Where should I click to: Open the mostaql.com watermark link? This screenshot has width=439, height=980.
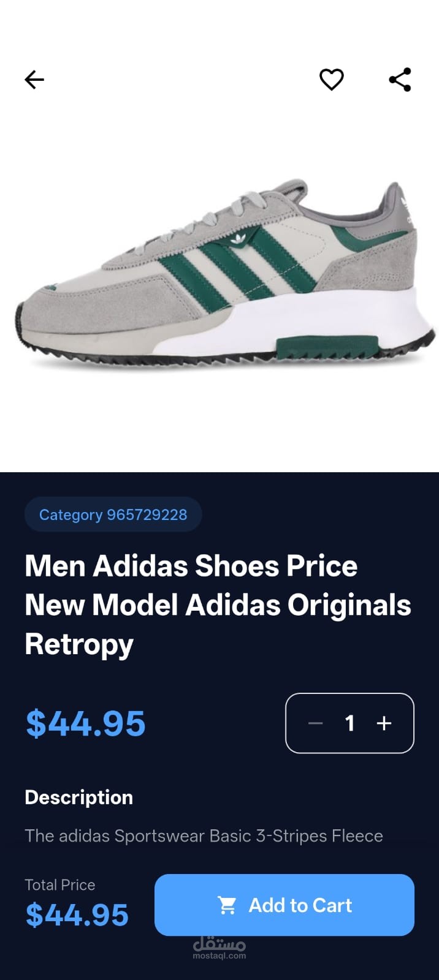[219, 948]
